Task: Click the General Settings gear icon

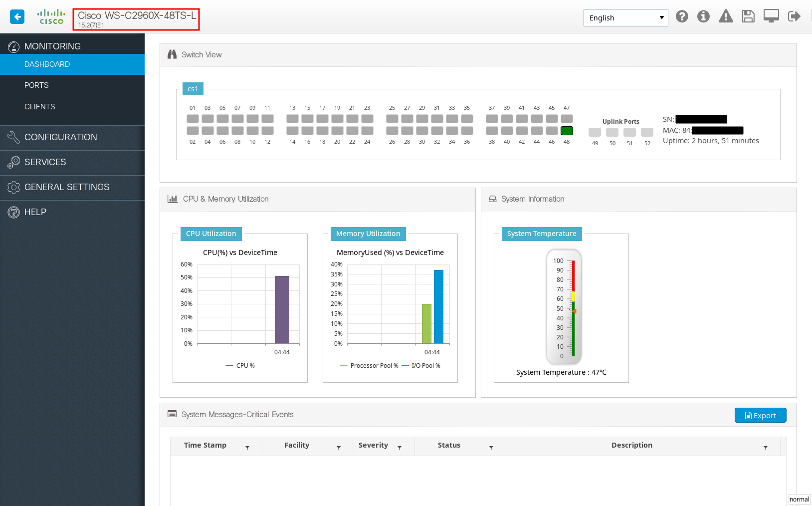Action: pyautogui.click(x=13, y=187)
